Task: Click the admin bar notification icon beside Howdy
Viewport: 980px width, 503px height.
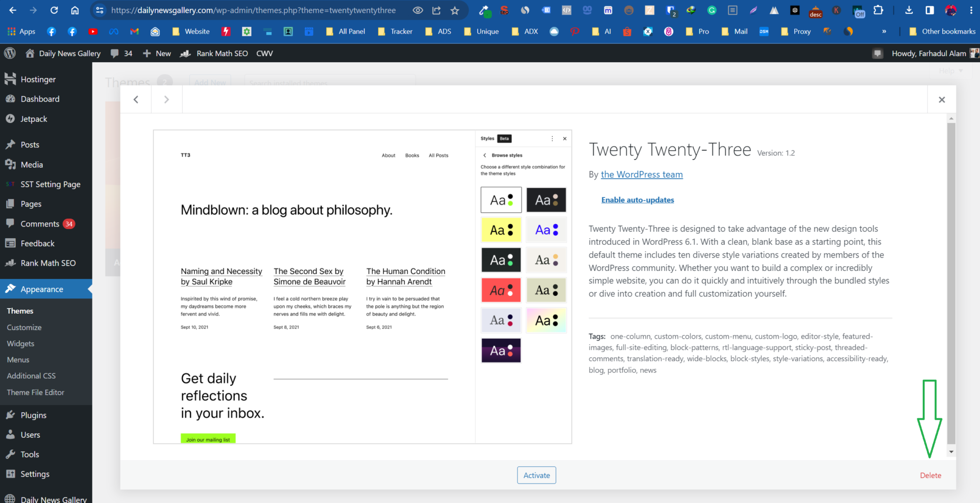Action: (877, 53)
